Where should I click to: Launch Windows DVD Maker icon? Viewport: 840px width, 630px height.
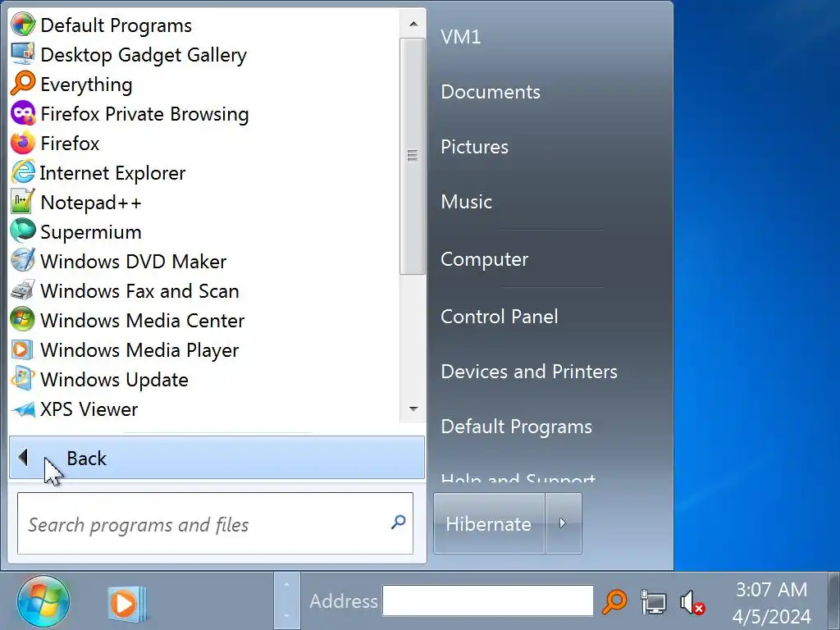(x=23, y=261)
